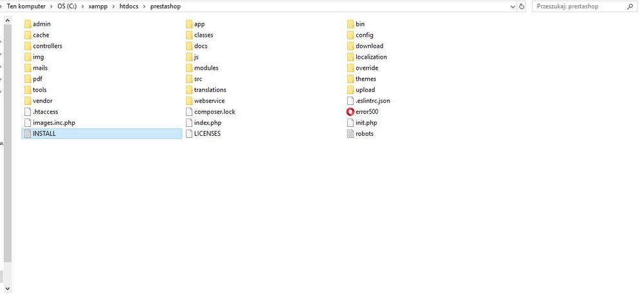Click the refresh button beside address bar
Screen dimensions: 644x295
pos(522,6)
